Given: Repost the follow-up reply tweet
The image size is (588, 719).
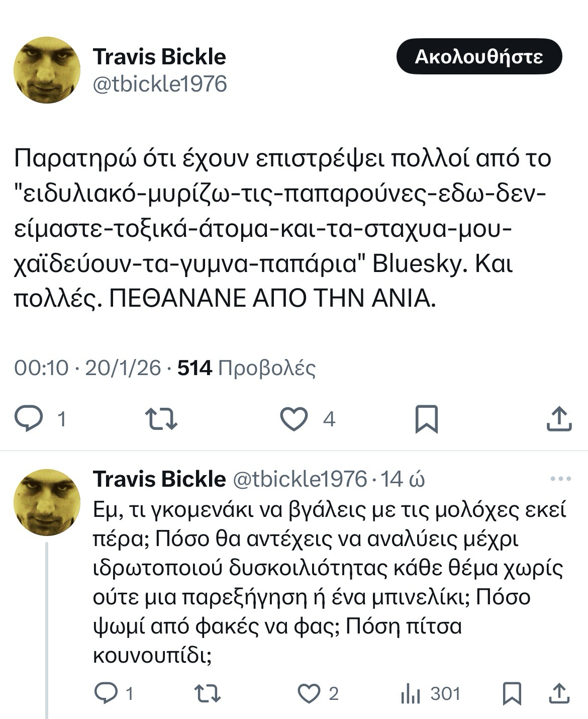Looking at the screenshot, I should (x=208, y=694).
